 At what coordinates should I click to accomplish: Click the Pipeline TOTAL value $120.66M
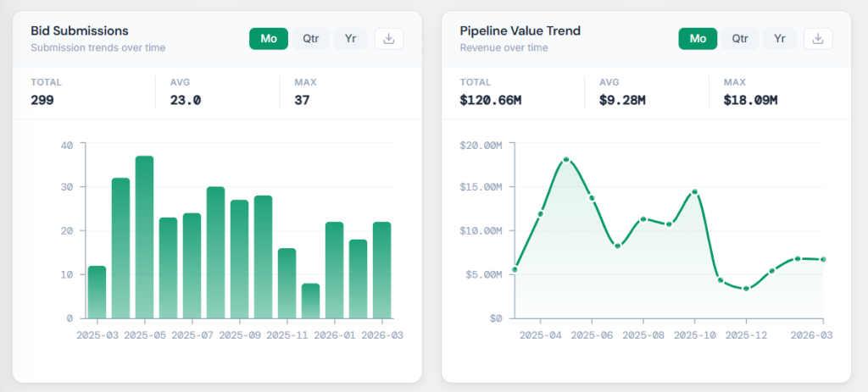[x=490, y=100]
